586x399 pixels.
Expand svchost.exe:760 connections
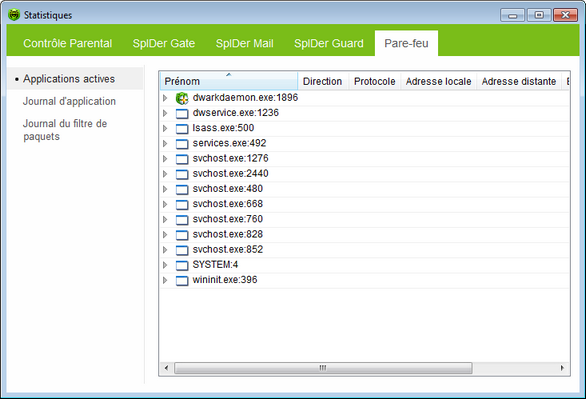click(x=165, y=219)
